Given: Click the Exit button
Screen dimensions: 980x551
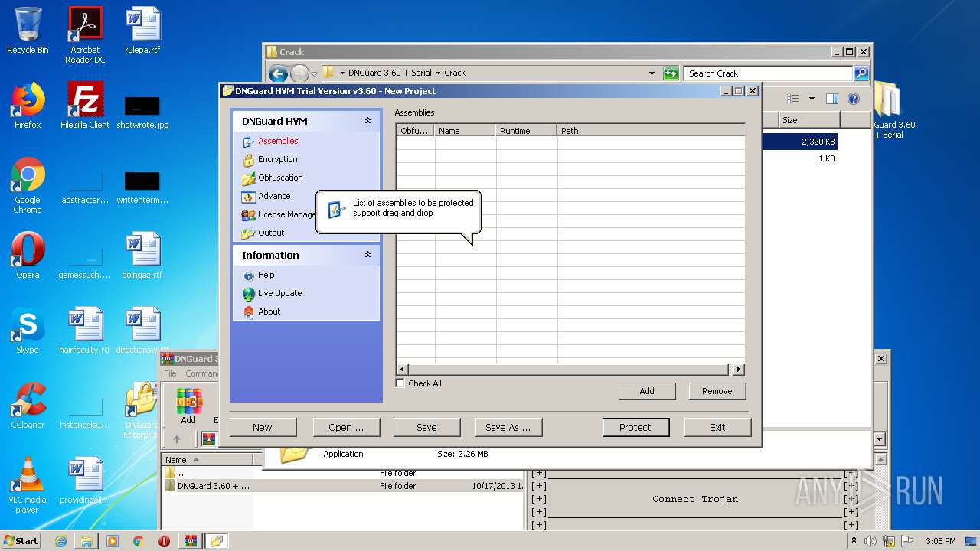Looking at the screenshot, I should [x=717, y=427].
